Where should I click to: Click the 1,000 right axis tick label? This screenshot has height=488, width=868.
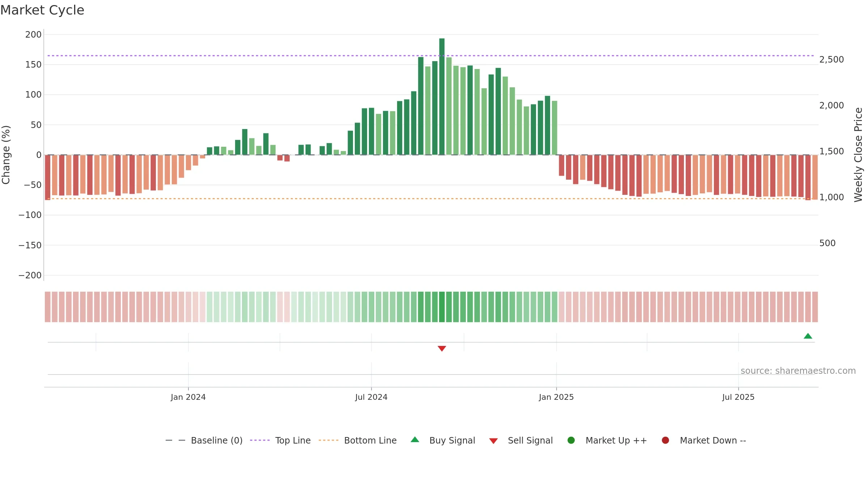click(831, 197)
